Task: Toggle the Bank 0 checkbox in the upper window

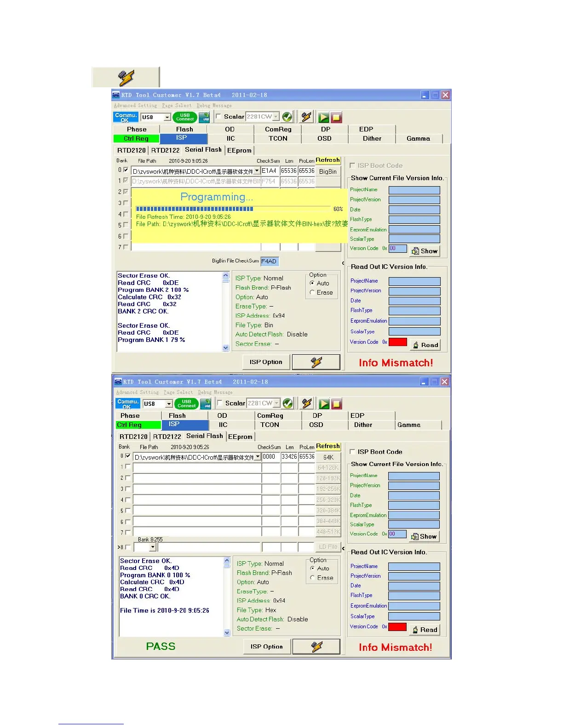Action: pyautogui.click(x=126, y=170)
